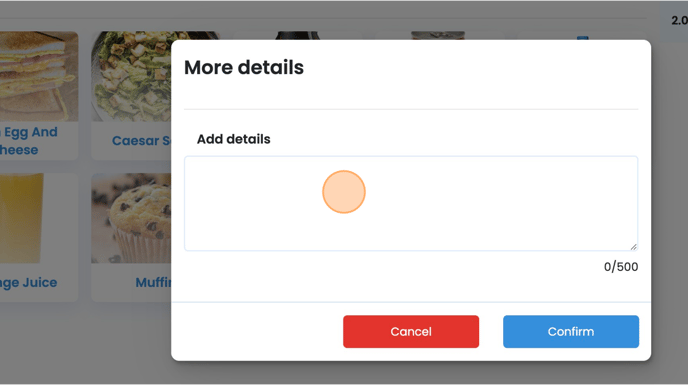Screen dimensions: 688x385
Task: Click the blue Confirm button
Action: point(571,331)
